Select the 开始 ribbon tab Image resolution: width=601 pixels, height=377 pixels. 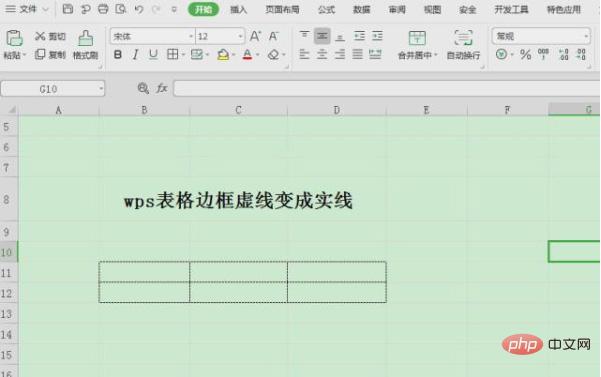pyautogui.click(x=204, y=10)
